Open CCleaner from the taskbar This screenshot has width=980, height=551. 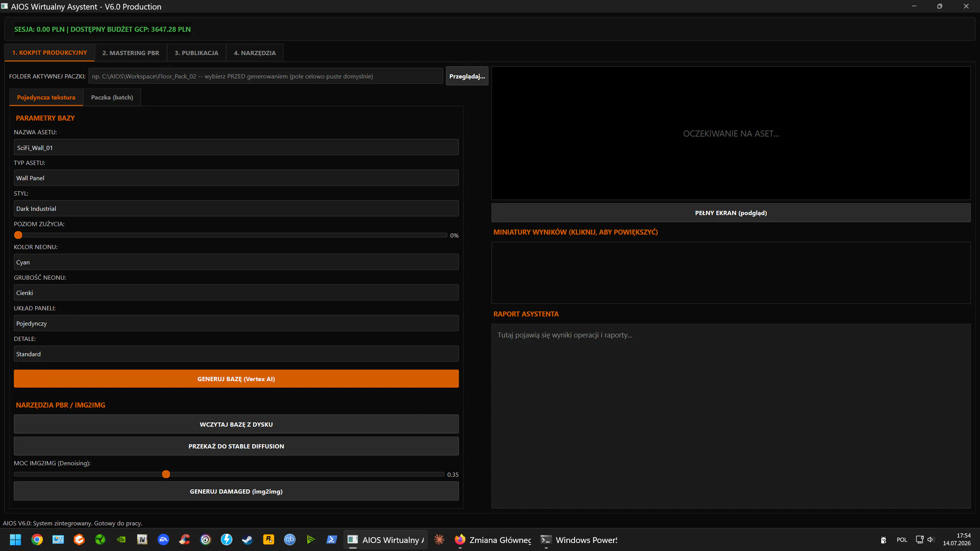coord(185,540)
